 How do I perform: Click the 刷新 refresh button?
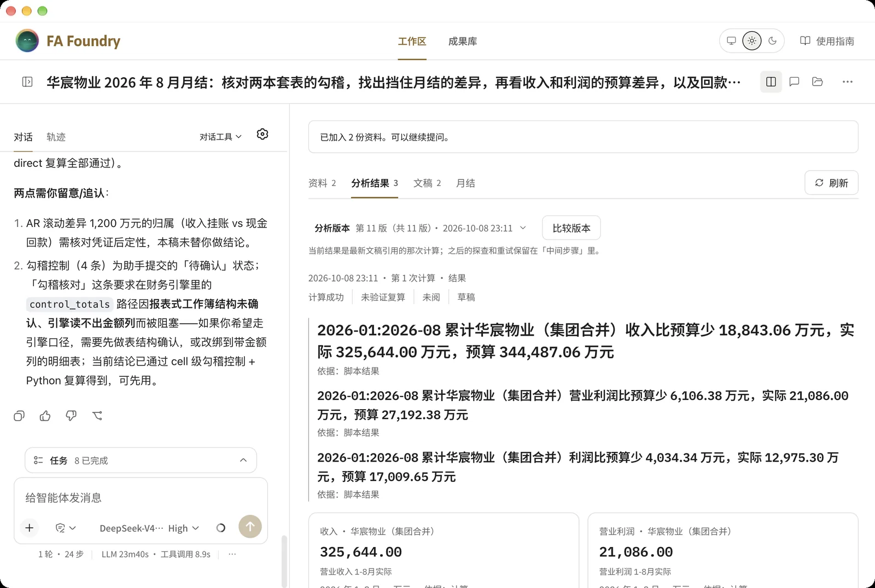[831, 183]
